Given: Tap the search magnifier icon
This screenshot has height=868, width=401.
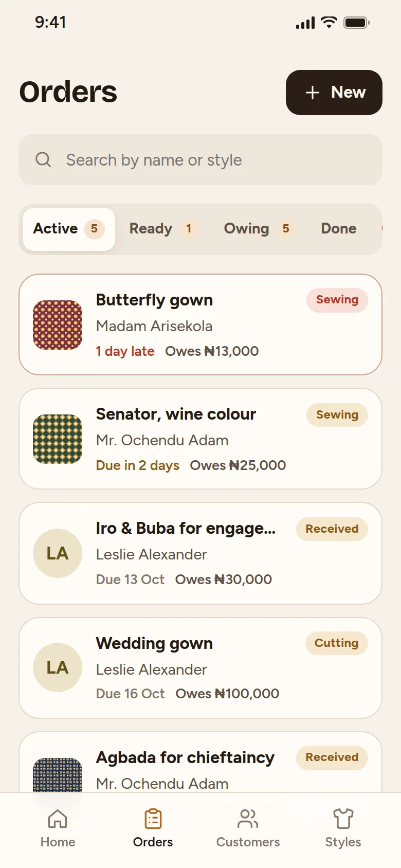Looking at the screenshot, I should point(43,159).
